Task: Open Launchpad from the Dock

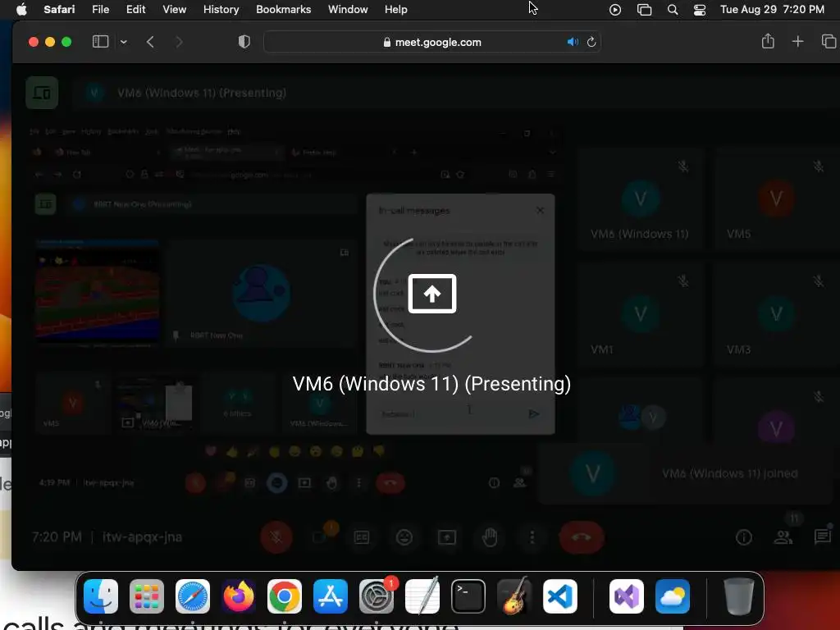Action: 147,596
